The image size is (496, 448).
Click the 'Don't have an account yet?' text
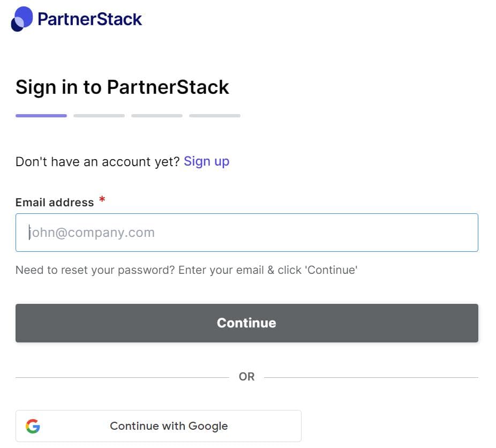[97, 162]
